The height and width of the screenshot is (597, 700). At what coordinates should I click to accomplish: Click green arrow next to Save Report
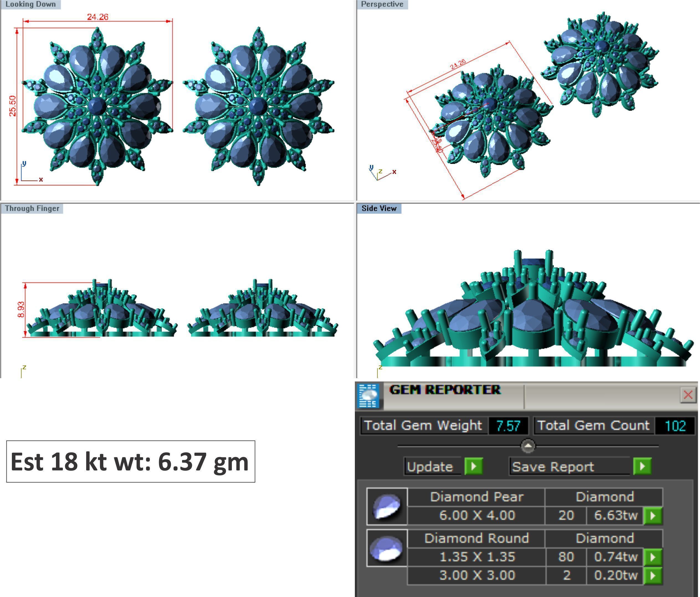[x=642, y=467]
